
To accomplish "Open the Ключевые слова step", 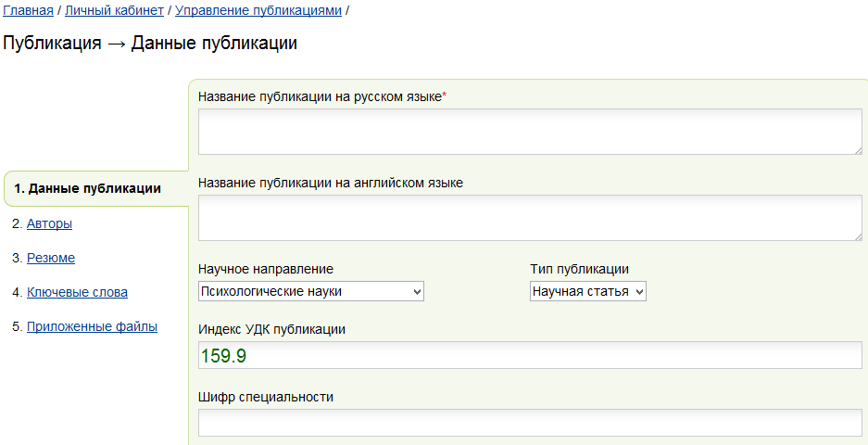I will tap(77, 293).
